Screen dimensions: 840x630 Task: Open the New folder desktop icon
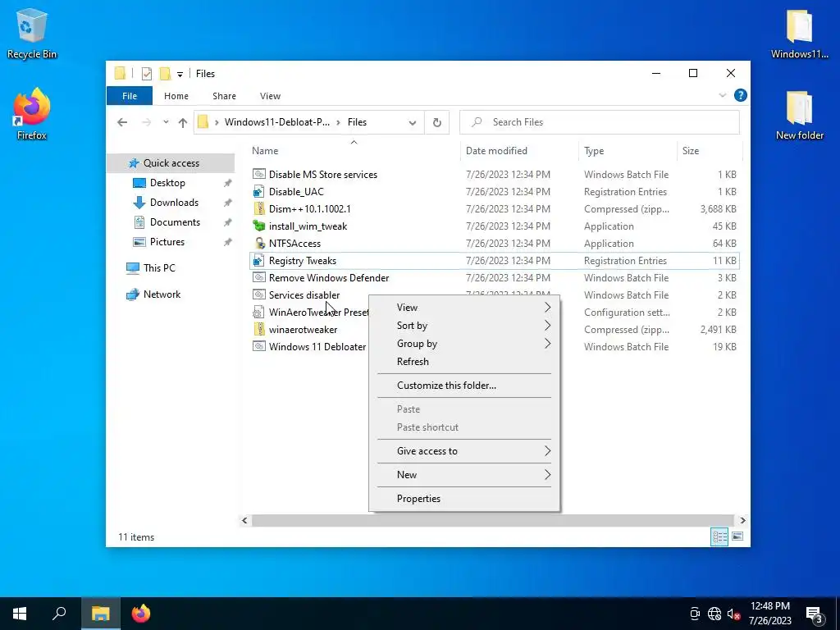point(799,113)
